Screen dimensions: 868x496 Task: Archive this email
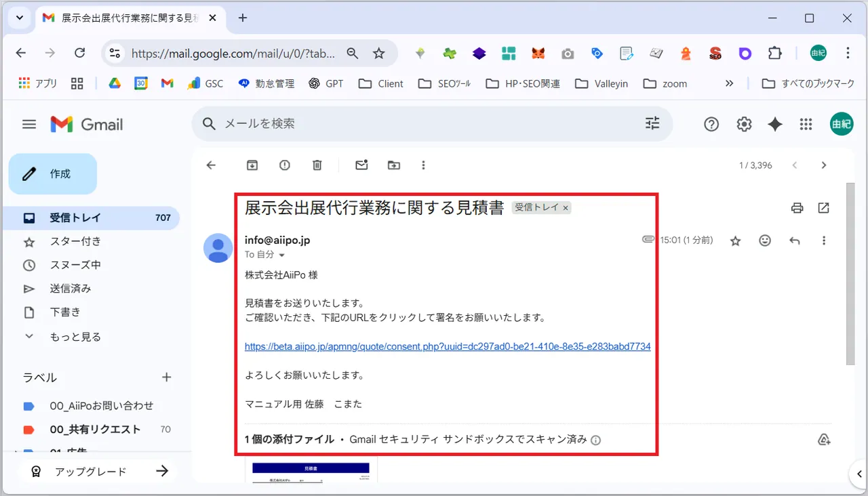coord(252,165)
